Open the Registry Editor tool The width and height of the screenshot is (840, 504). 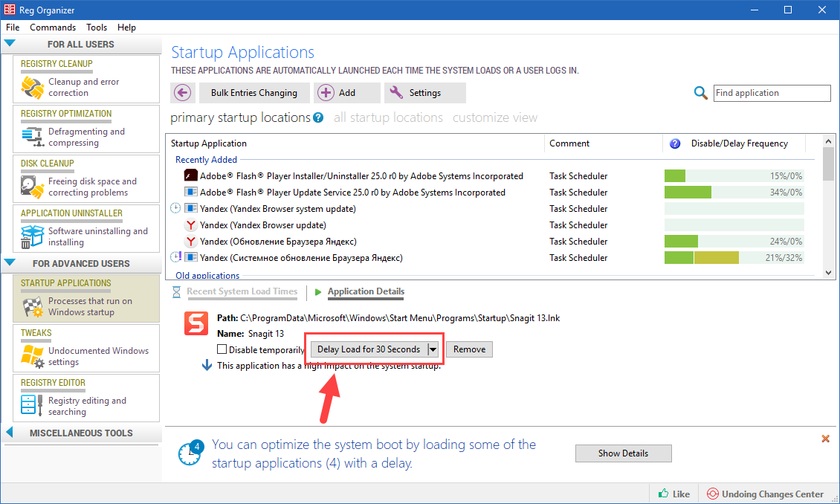click(84, 399)
